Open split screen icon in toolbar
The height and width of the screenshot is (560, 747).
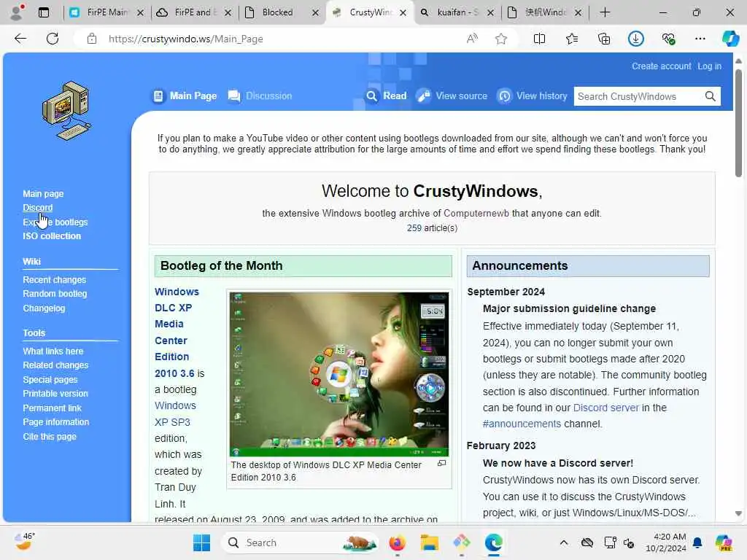pyautogui.click(x=539, y=39)
